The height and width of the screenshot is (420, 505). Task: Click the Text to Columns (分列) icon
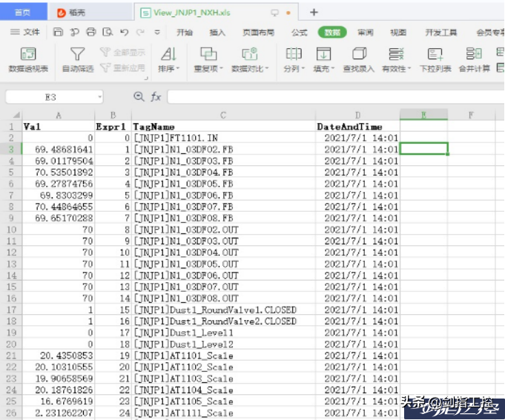click(294, 55)
